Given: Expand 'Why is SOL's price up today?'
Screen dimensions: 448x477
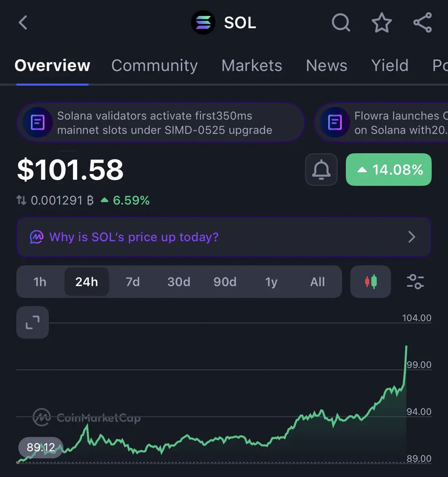Looking at the screenshot, I should pyautogui.click(x=224, y=237).
